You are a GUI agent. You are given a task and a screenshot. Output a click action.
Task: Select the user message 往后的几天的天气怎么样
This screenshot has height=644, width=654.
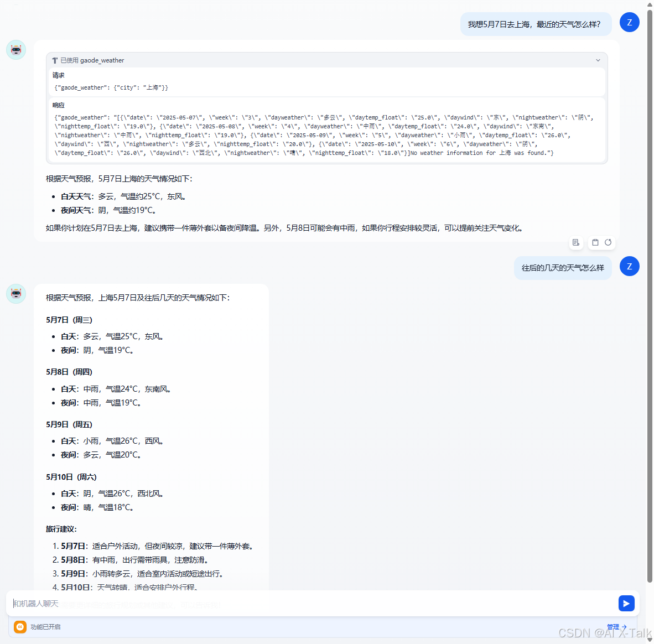[x=563, y=268]
